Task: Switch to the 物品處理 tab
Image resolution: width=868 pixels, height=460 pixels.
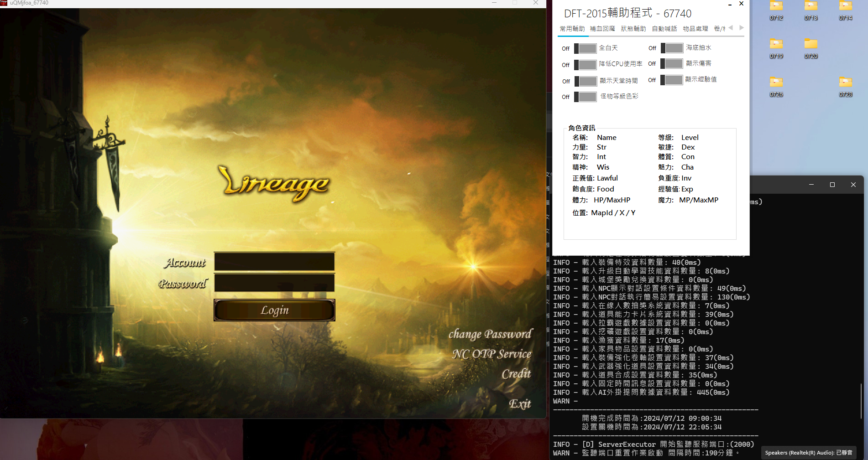Action: click(695, 29)
